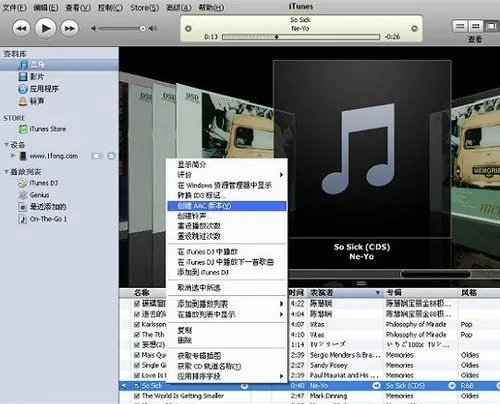Click the Next track fast-forward button
Screen dimensions: 500x404
pyautogui.click(x=70, y=28)
